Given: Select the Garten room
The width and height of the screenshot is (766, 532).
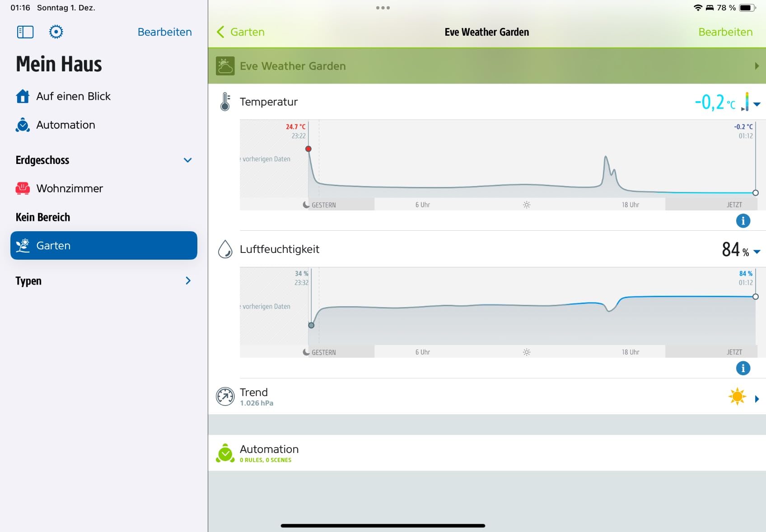Looking at the screenshot, I should (x=104, y=245).
